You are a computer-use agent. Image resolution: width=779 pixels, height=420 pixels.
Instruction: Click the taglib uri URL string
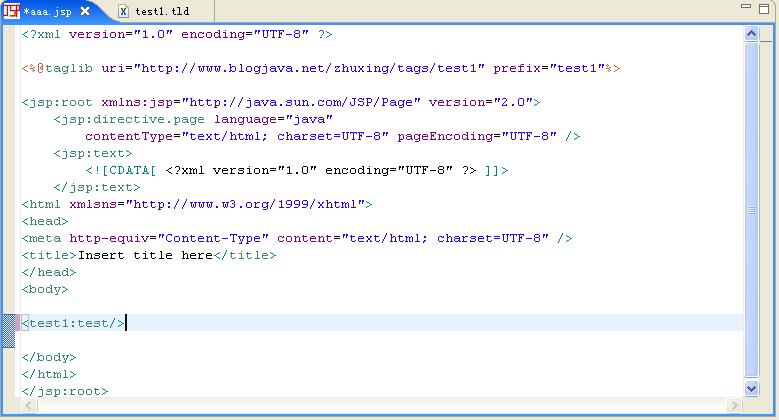(x=309, y=68)
